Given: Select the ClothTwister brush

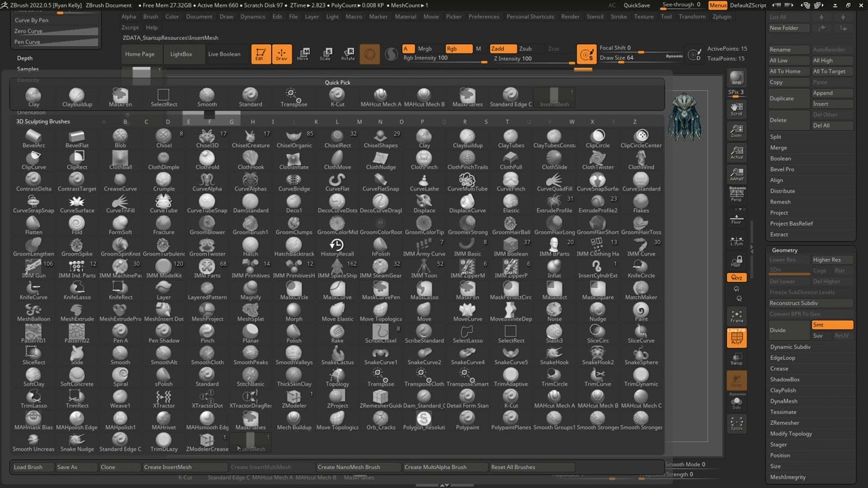Looking at the screenshot, I should pyautogui.click(x=597, y=160).
